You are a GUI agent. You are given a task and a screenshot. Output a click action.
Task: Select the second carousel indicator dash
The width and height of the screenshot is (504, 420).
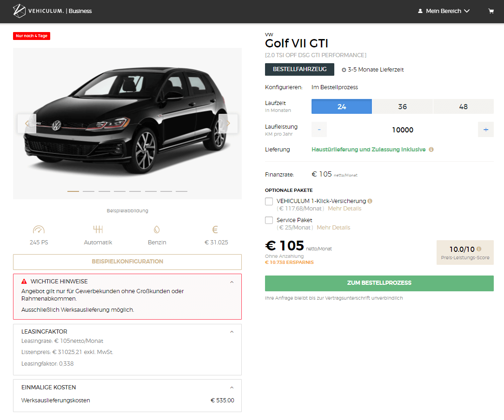[88, 191]
